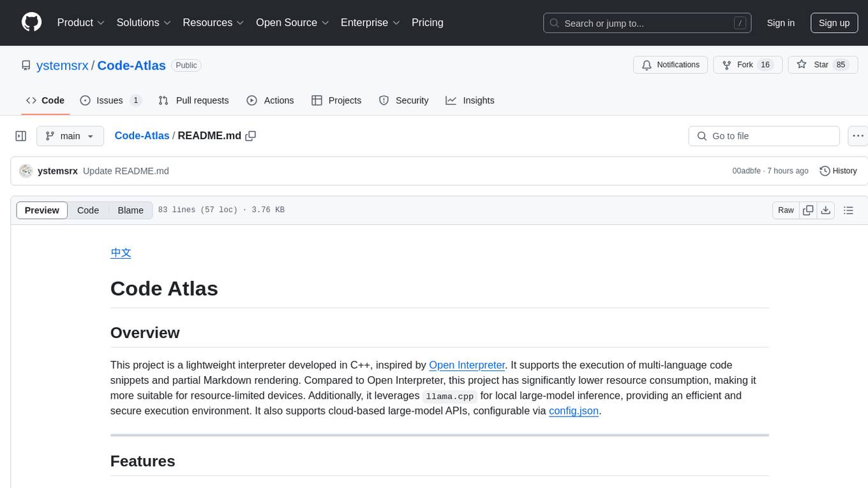Screen dimensions: 868x488
Task: Click the llama.cpp inline code text
Action: (x=450, y=396)
